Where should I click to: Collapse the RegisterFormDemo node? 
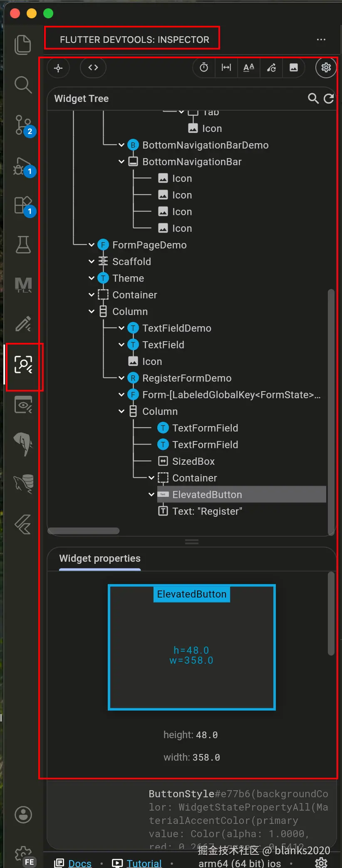tap(121, 378)
